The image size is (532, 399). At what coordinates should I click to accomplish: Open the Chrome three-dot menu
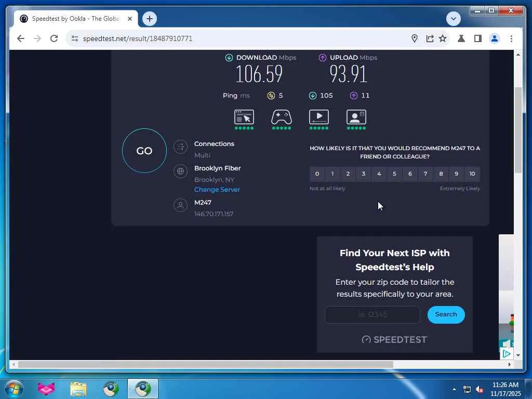click(x=511, y=38)
